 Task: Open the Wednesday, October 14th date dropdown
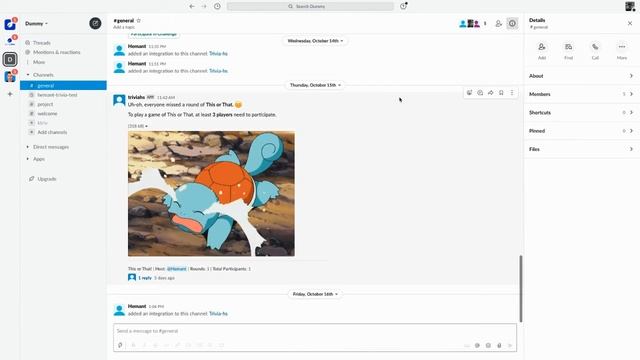click(x=315, y=41)
